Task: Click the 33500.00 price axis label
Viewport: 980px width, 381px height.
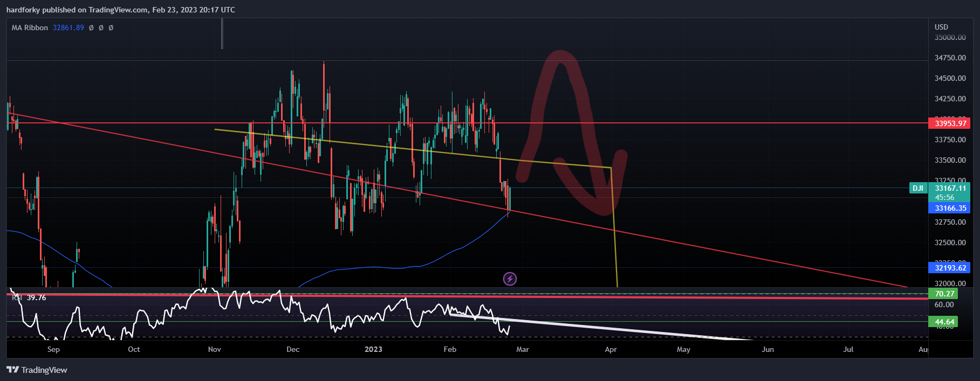Action: pyautogui.click(x=950, y=160)
